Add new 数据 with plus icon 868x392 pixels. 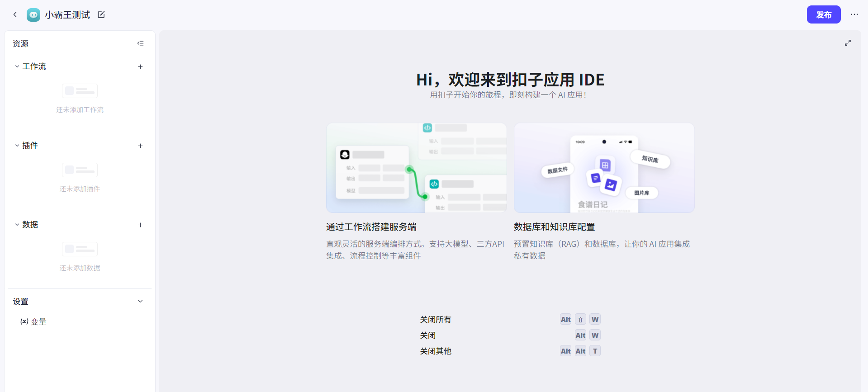[140, 225]
